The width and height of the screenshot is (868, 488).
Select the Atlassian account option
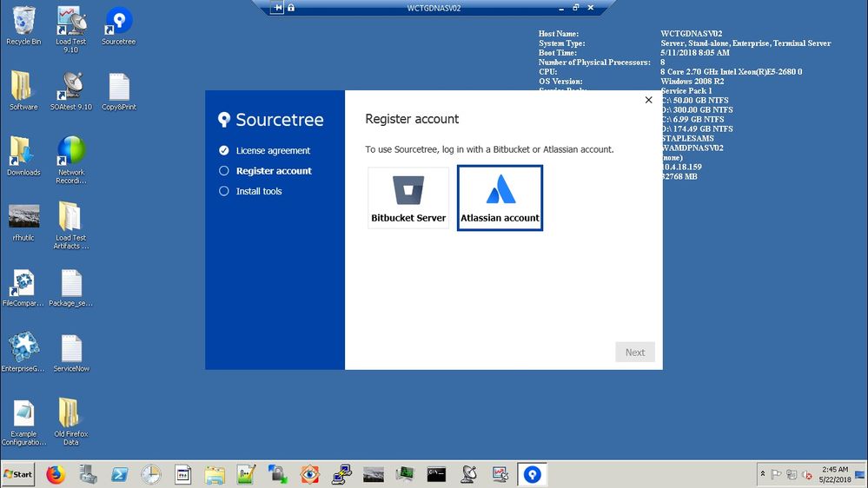point(500,197)
